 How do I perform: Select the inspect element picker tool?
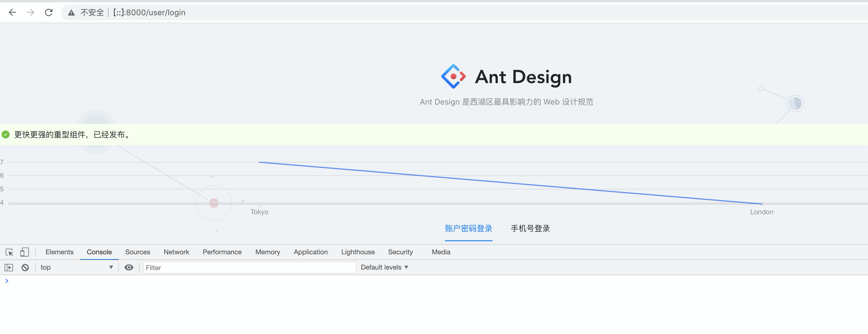pyautogui.click(x=9, y=252)
